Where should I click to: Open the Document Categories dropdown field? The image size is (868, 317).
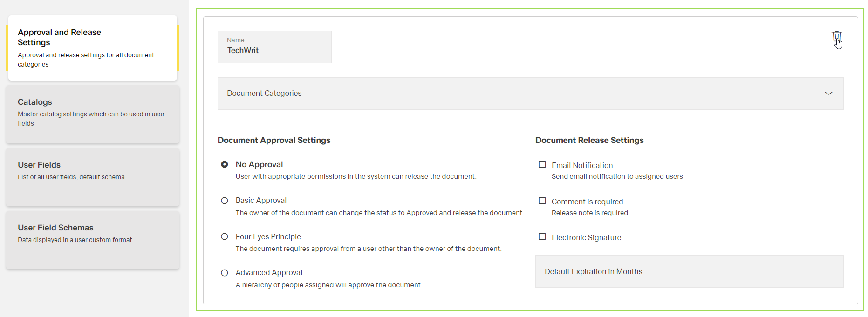coord(513,94)
